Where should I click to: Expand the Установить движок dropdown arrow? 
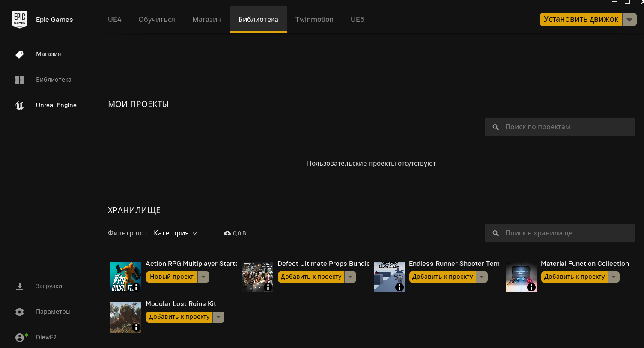[629, 19]
